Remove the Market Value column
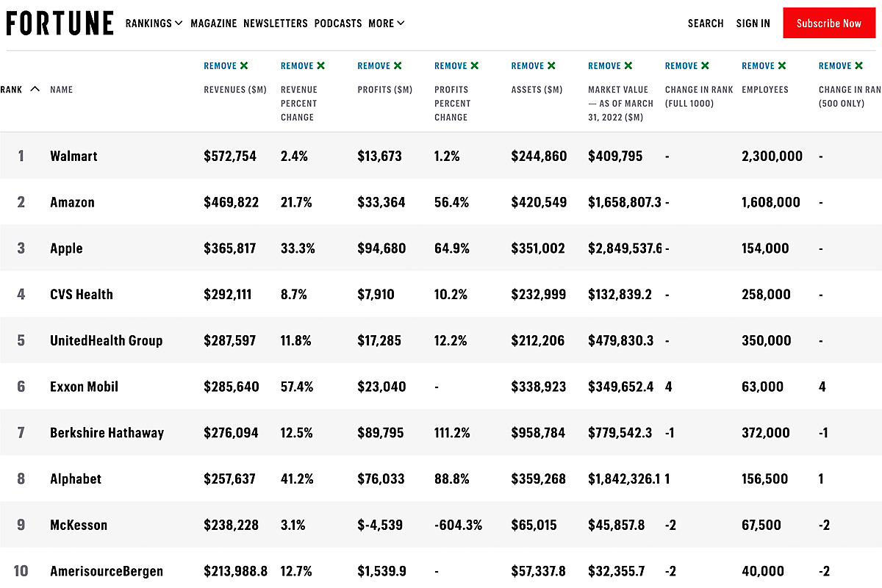 (611, 66)
